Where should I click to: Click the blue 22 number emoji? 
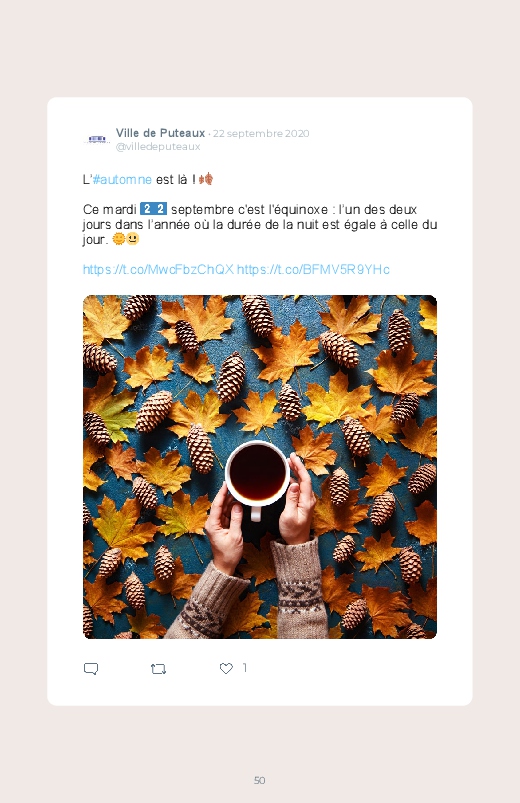click(153, 209)
